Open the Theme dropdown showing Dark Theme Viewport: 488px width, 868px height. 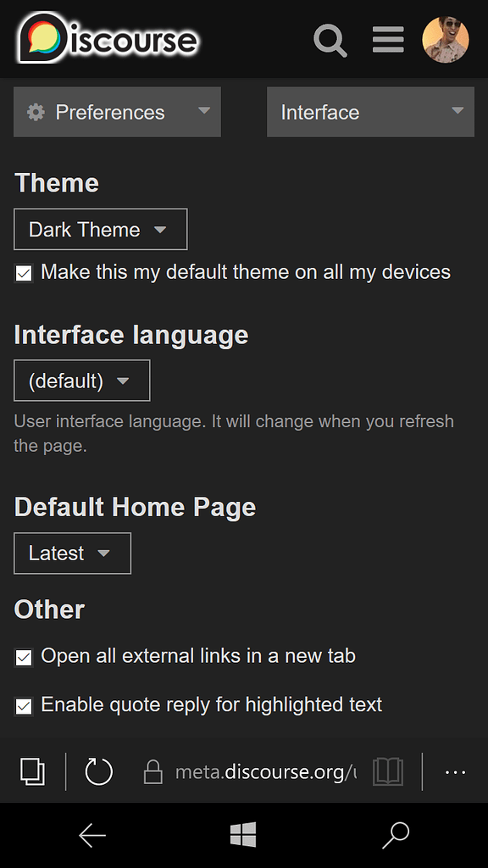(x=100, y=229)
